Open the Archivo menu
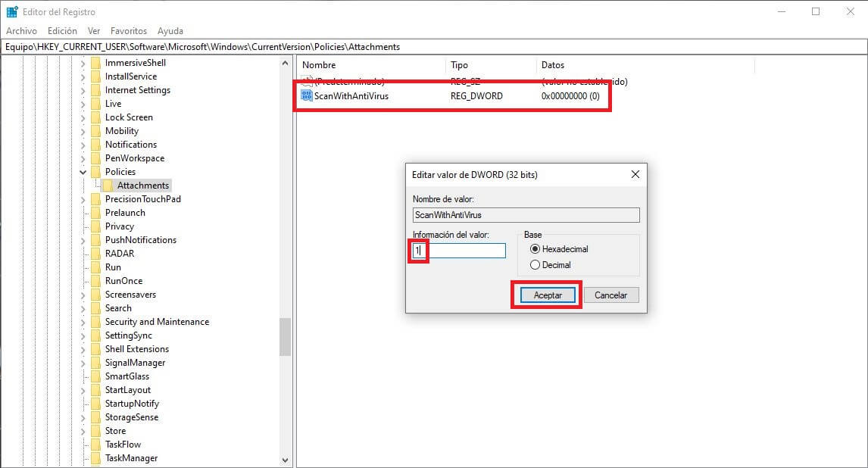 point(22,31)
